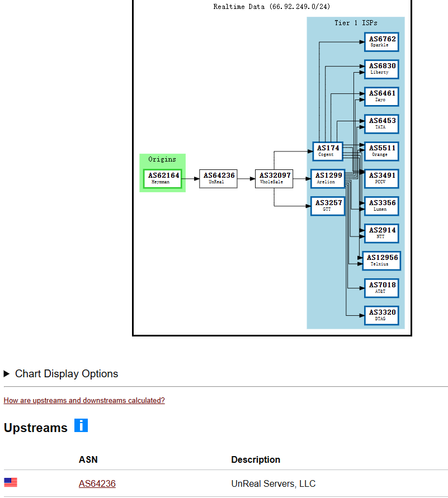Screen dimensions: 448x498
Task: Open 'How are upstreams and downstreams calculated?' link
Action: [x=84, y=400]
